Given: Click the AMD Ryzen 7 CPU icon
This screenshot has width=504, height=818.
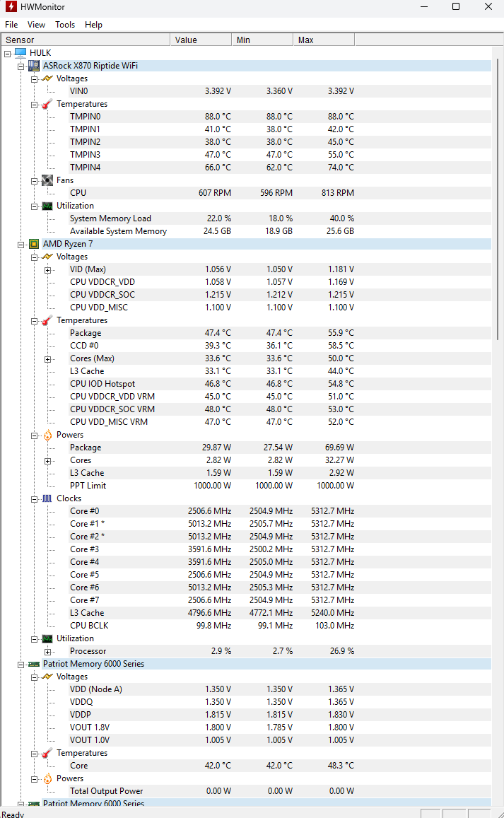Looking at the screenshot, I should (33, 244).
